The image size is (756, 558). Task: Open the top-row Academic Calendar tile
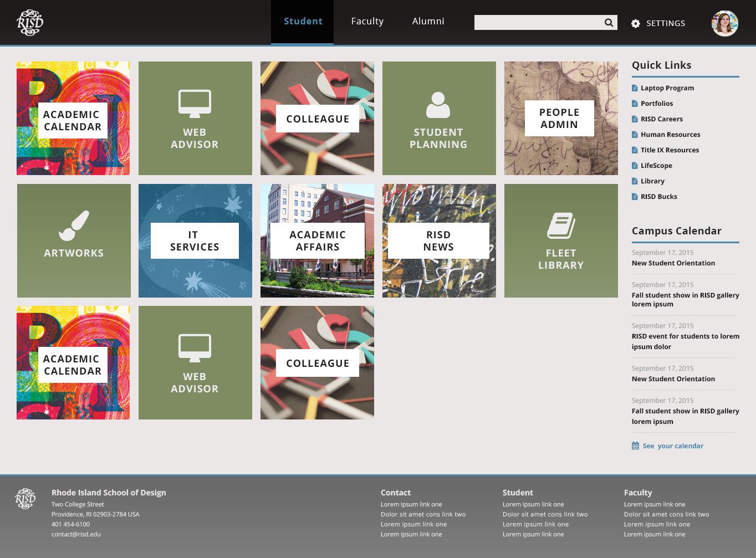tap(73, 118)
